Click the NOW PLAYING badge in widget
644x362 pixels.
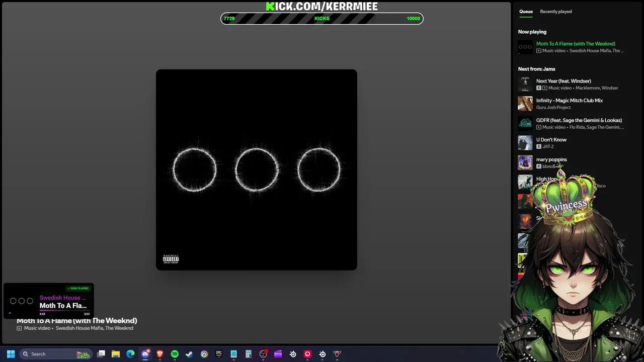click(x=78, y=289)
